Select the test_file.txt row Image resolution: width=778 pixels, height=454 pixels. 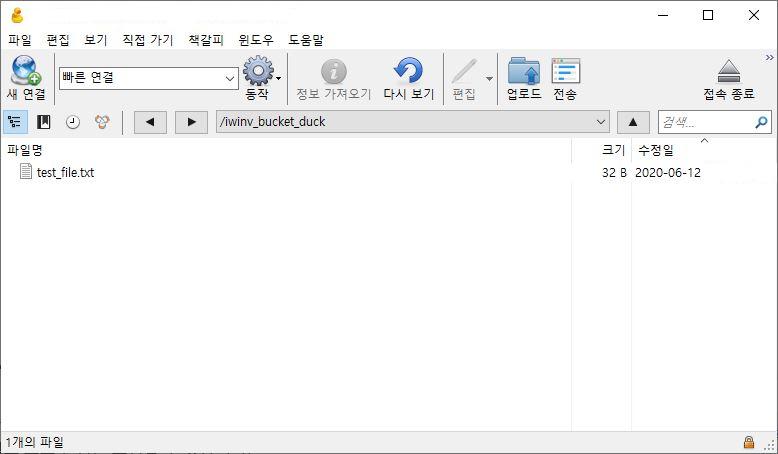389,172
